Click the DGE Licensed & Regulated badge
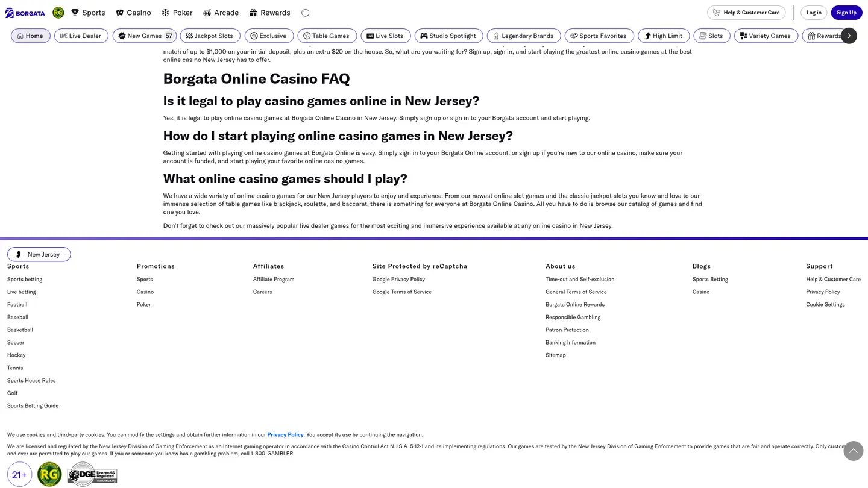 (92, 474)
